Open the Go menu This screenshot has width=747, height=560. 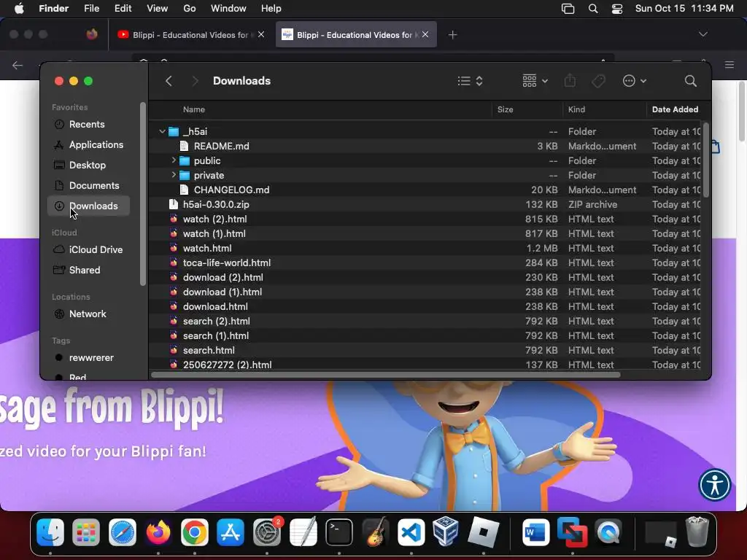[x=190, y=9]
